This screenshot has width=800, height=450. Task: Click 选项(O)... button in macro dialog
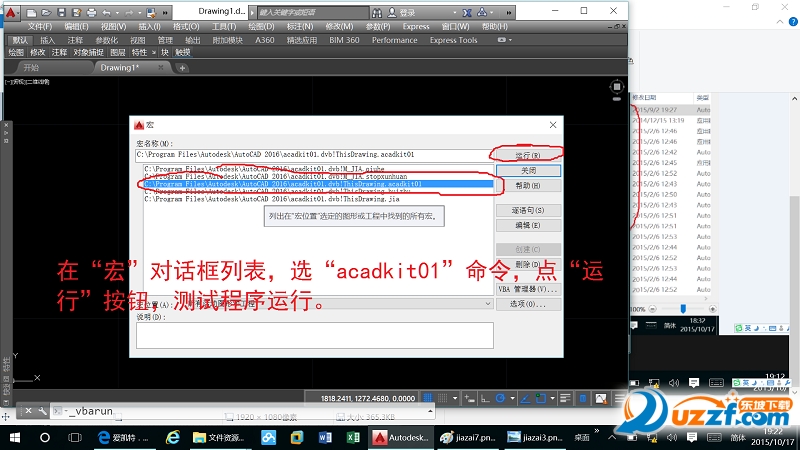529,304
